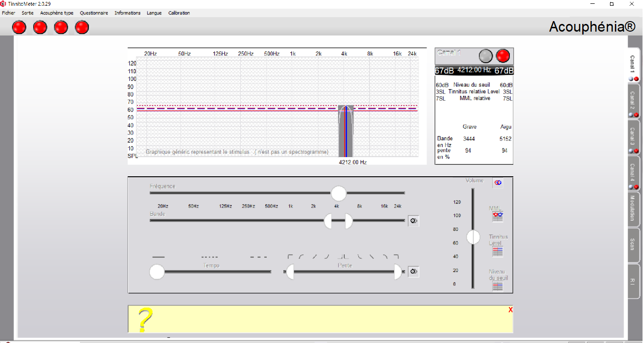Switch to the Modulation tab
The height and width of the screenshot is (343, 644).
(x=633, y=209)
